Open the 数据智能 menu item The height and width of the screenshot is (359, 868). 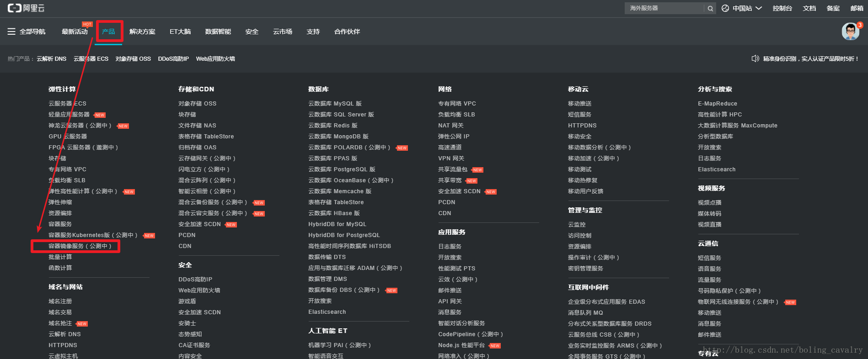tap(218, 32)
